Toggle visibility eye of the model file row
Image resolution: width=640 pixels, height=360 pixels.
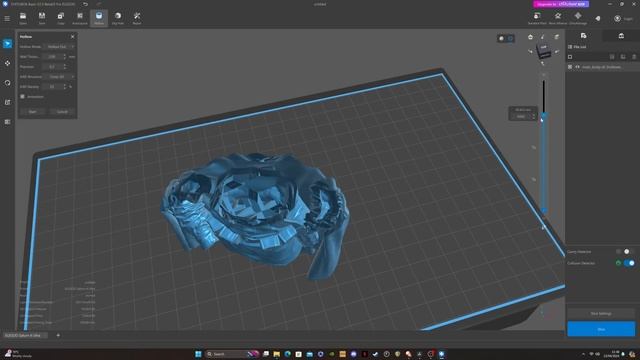[x=577, y=67]
